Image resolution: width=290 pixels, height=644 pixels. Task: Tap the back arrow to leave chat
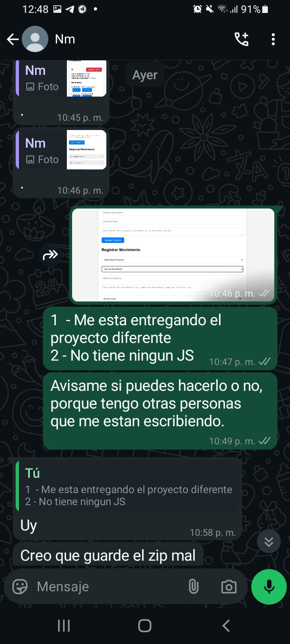coord(13,39)
